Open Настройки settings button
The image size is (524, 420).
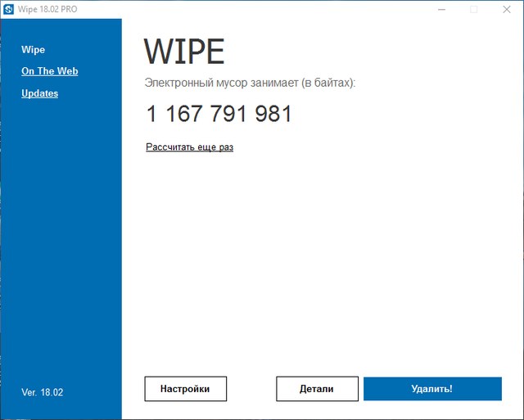tap(185, 389)
